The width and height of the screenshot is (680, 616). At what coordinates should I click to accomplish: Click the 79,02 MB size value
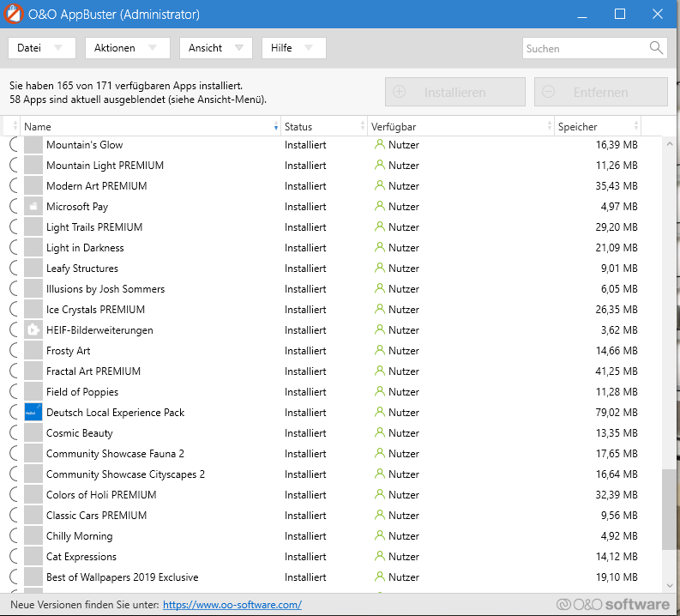[x=617, y=413]
